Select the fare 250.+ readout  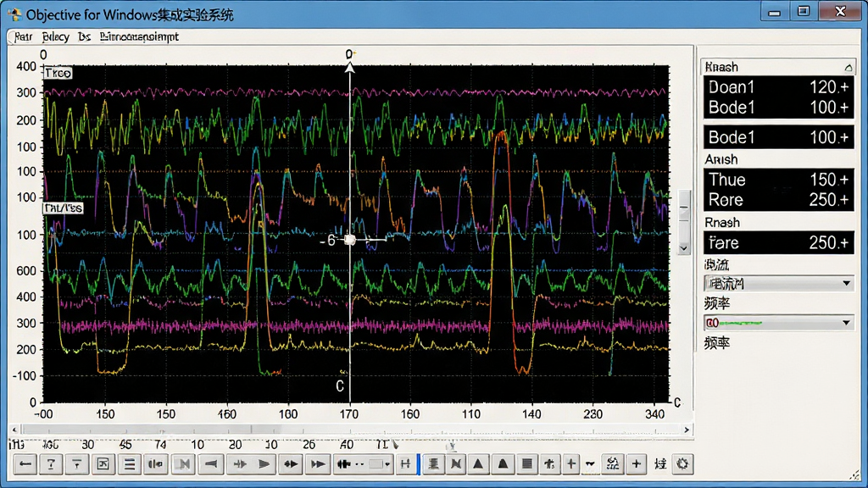tap(778, 242)
